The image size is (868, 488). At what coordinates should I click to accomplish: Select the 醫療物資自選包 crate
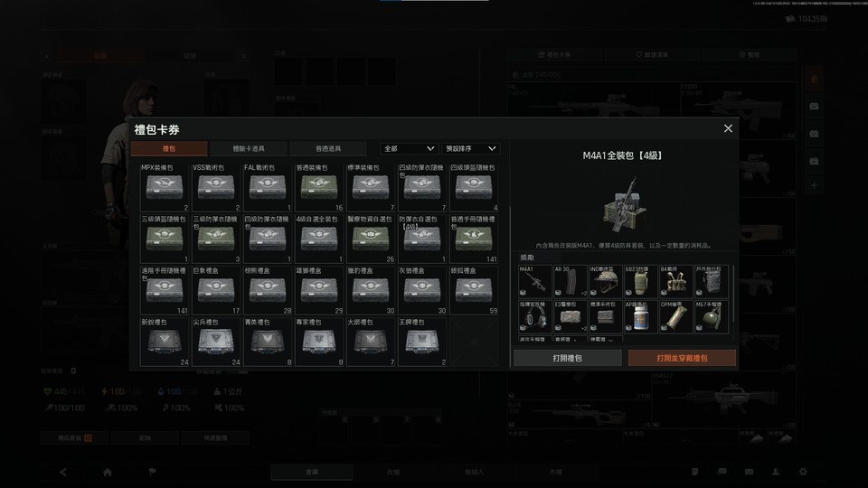(x=371, y=239)
